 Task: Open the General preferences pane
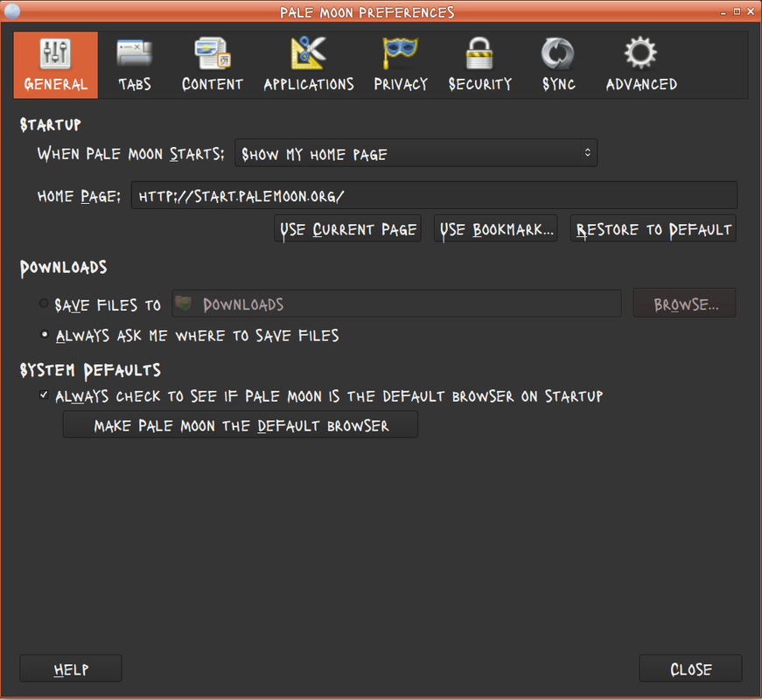point(55,65)
